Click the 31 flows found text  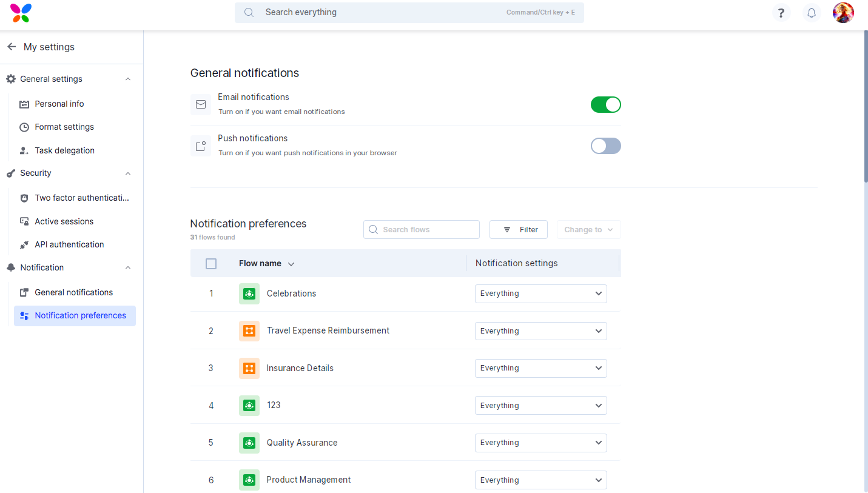tap(213, 237)
